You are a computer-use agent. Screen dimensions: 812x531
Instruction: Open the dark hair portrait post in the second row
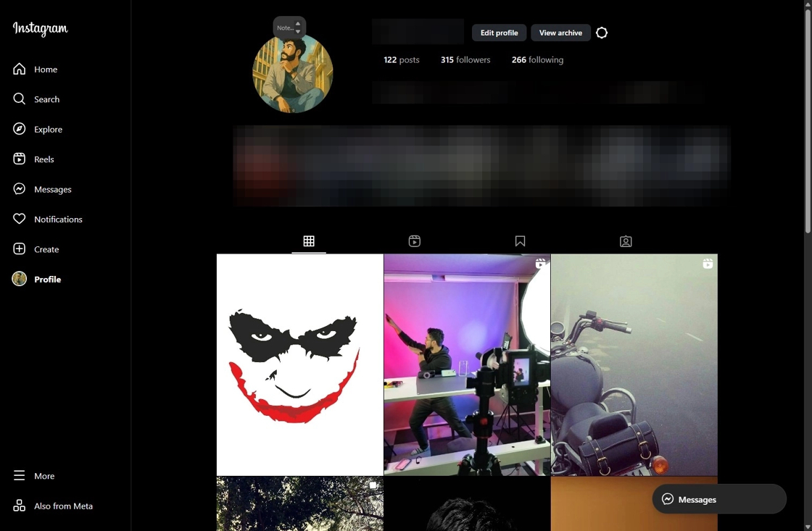(467, 504)
